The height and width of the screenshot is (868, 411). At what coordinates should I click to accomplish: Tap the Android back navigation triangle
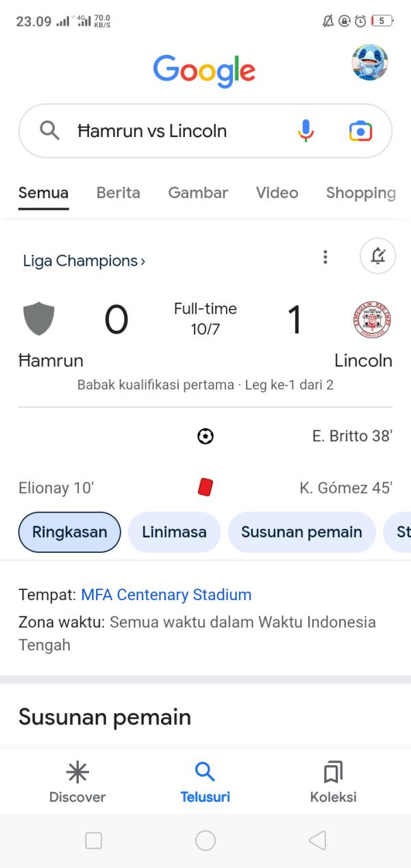click(x=317, y=841)
